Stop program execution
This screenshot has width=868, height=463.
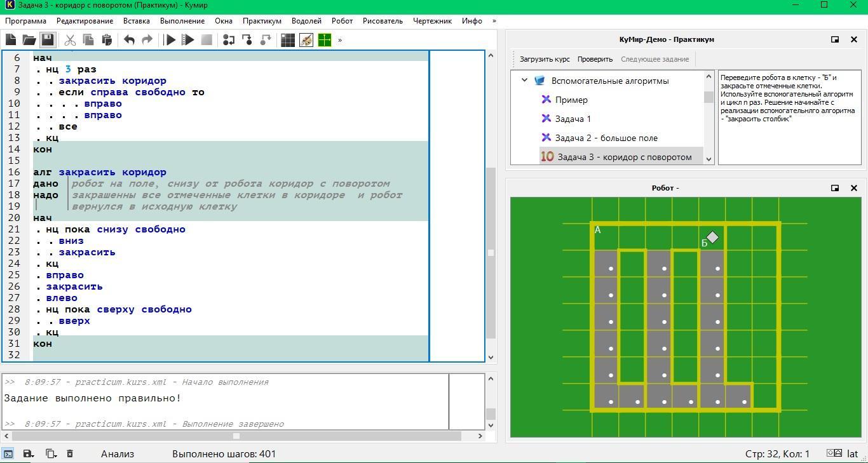207,40
